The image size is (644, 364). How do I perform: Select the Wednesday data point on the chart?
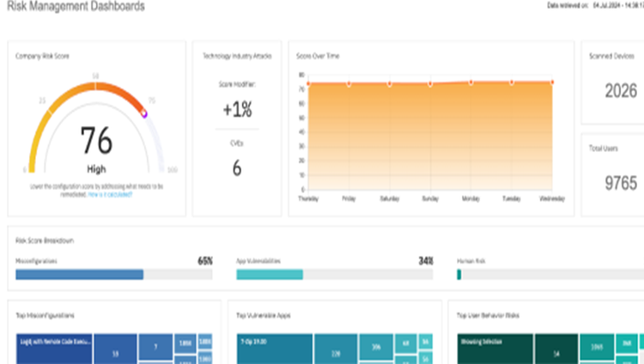coord(552,82)
